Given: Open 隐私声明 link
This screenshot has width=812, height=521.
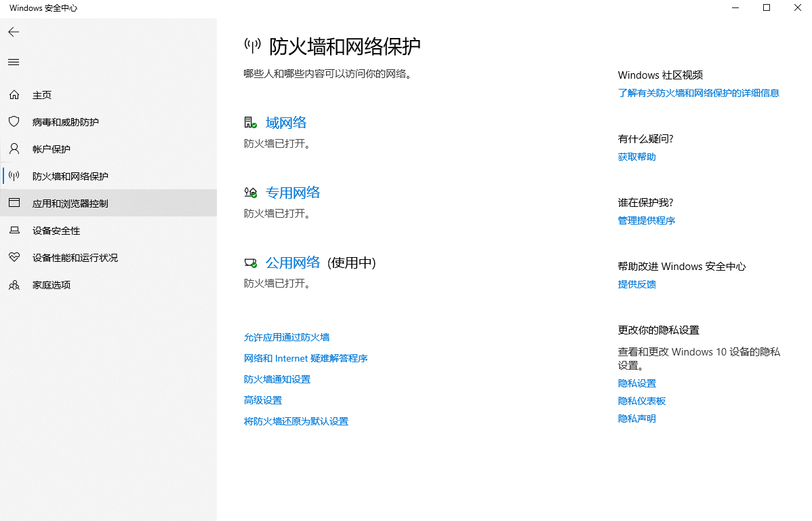Looking at the screenshot, I should point(637,419).
